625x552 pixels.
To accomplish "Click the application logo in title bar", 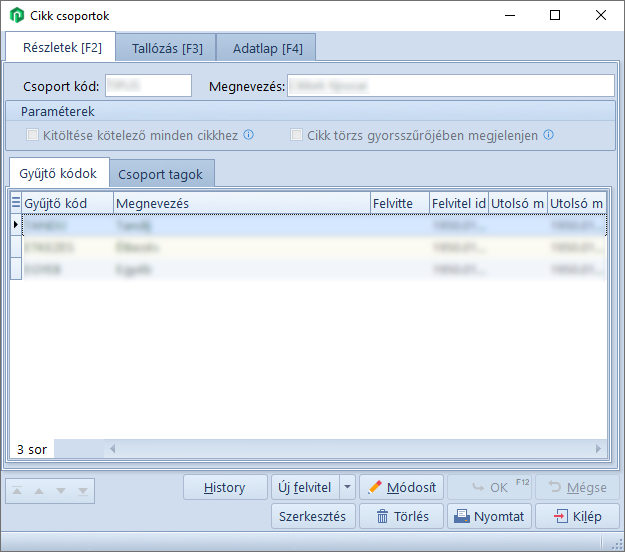I will pos(17,16).
